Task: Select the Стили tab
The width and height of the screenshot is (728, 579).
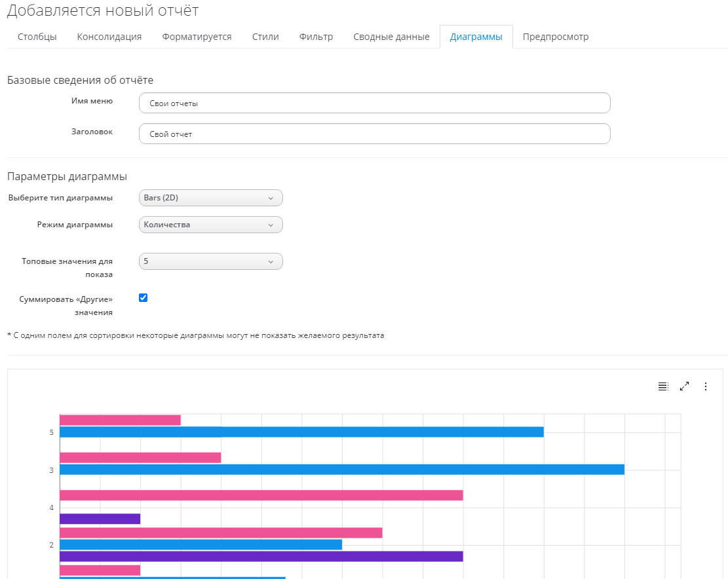Action: coord(265,37)
